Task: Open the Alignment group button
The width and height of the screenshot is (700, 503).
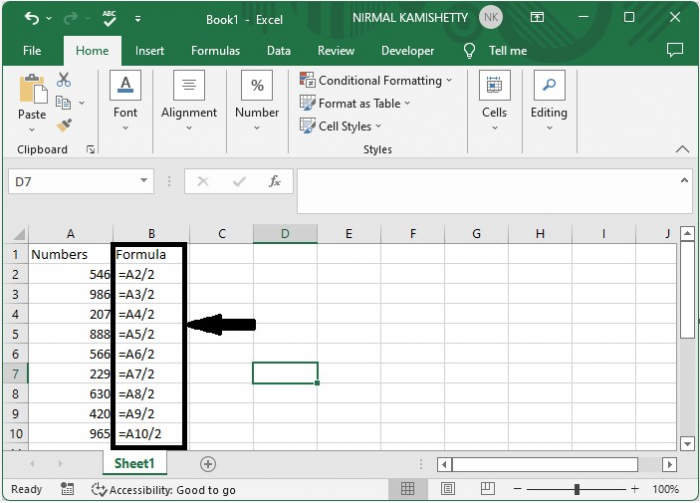Action: [x=189, y=101]
